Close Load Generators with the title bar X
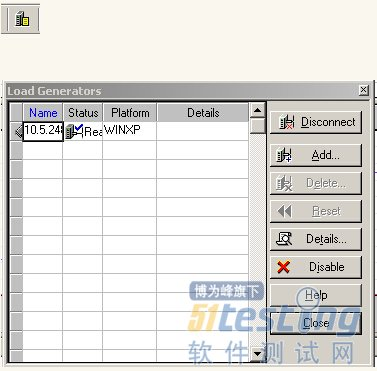Image resolution: width=377 pixels, height=371 pixels. point(364,90)
